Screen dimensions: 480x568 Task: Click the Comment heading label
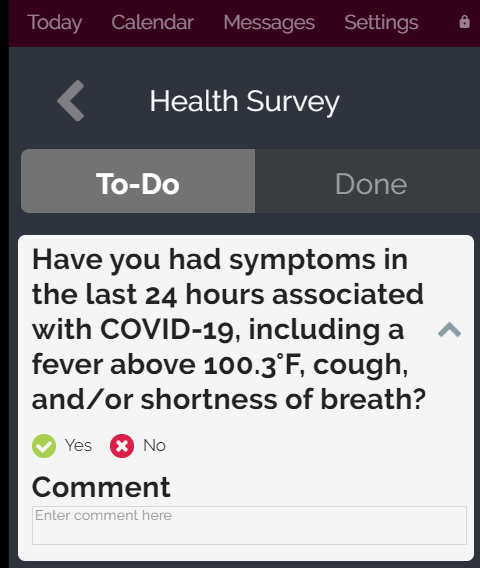point(101,487)
